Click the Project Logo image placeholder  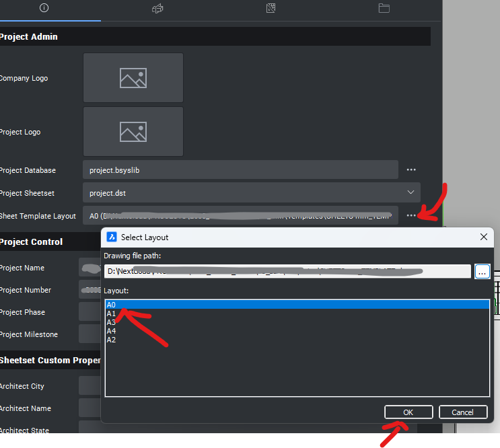133,131
